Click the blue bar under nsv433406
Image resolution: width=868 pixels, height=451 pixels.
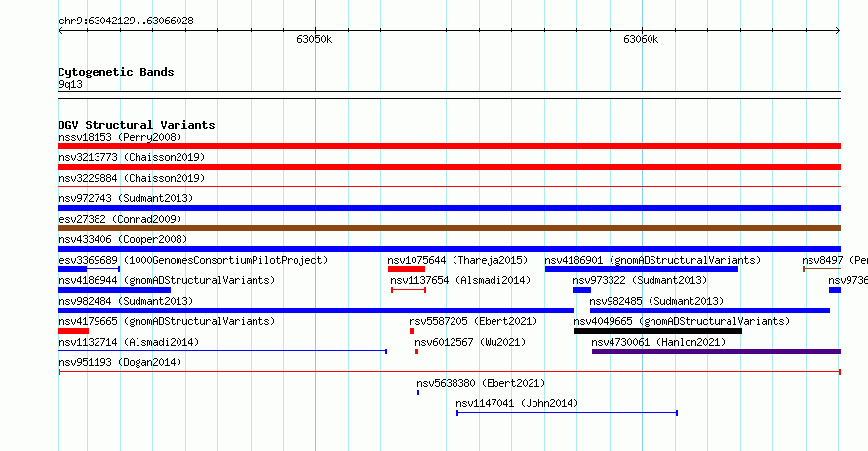click(x=449, y=249)
